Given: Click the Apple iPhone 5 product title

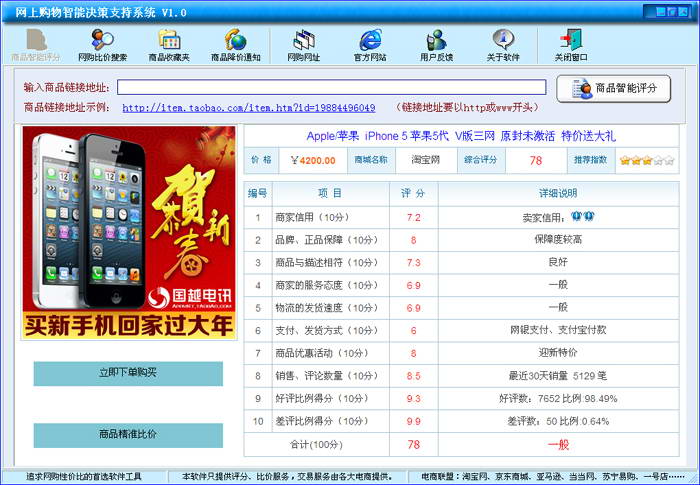Looking at the screenshot, I should (x=461, y=136).
